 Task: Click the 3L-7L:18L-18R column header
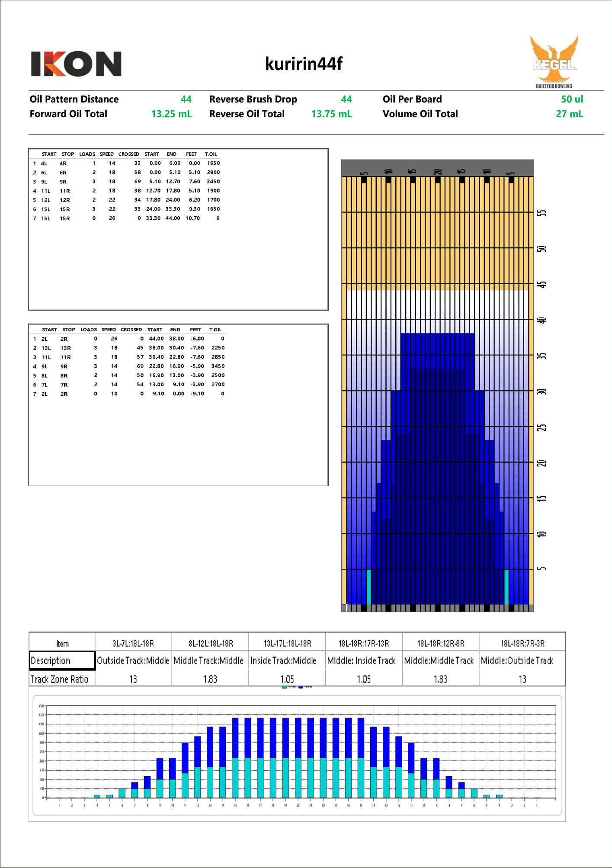point(133,644)
